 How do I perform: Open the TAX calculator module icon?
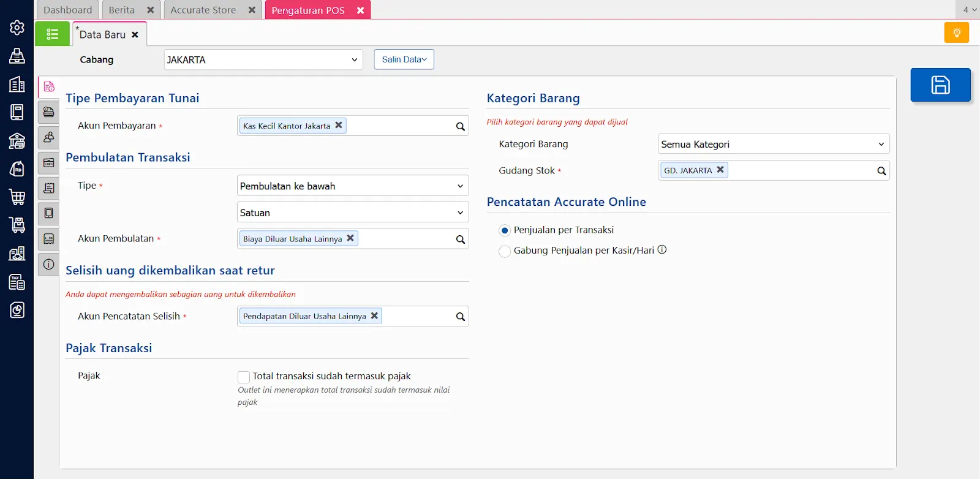coord(17,282)
